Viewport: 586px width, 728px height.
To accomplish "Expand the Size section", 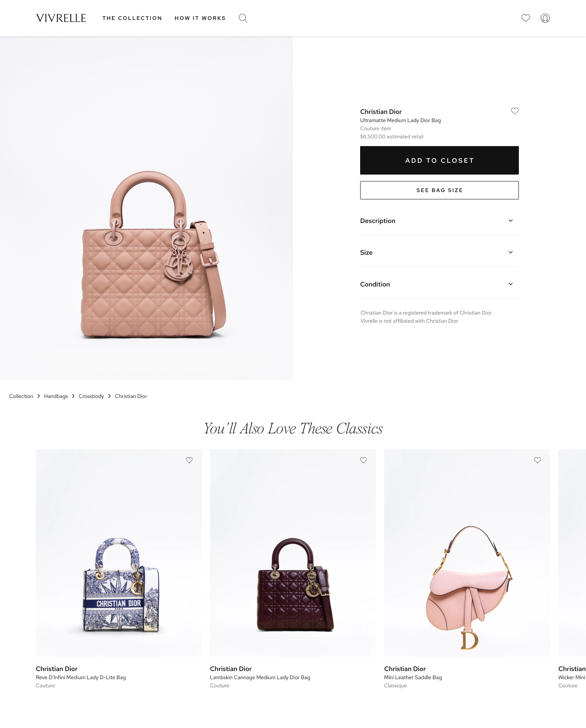I will click(439, 252).
